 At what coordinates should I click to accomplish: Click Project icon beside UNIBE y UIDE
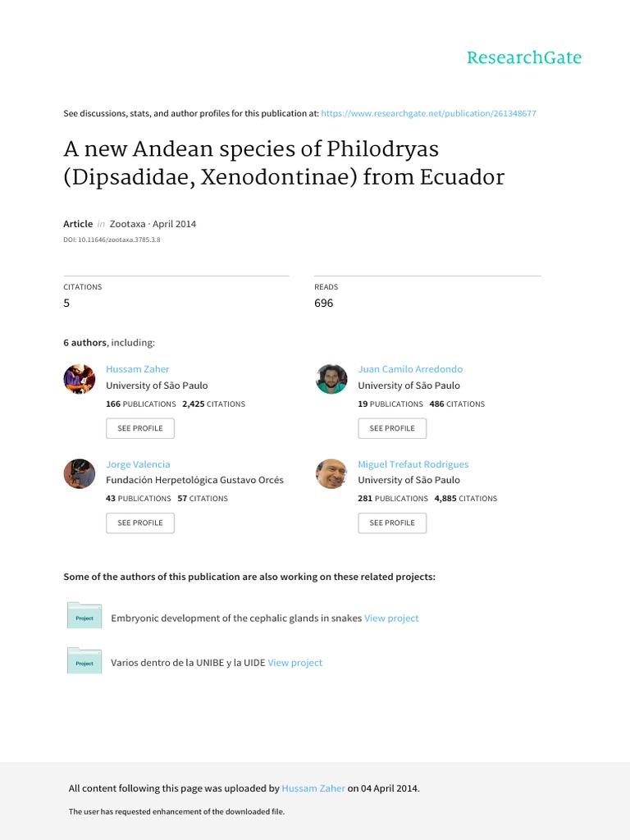(x=84, y=660)
